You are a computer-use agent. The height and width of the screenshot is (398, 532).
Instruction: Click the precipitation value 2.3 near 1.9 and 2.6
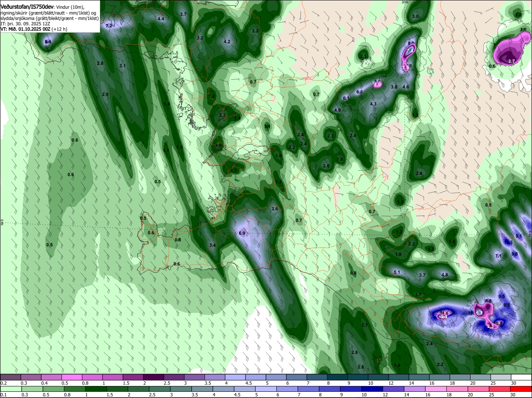point(330,136)
